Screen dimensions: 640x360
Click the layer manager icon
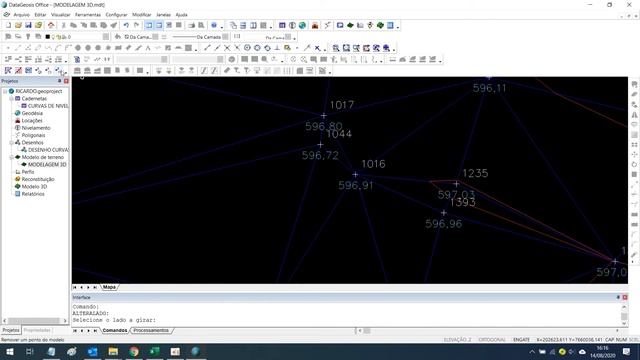coord(8,37)
